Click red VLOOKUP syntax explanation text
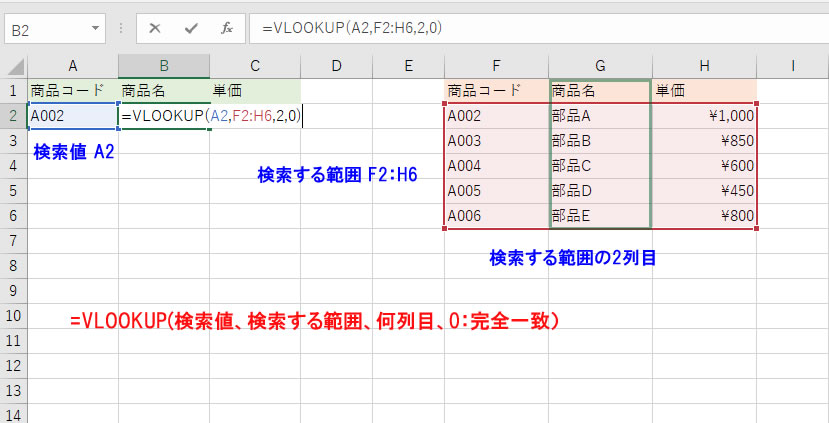Viewport: 829px width, 423px height. click(315, 321)
